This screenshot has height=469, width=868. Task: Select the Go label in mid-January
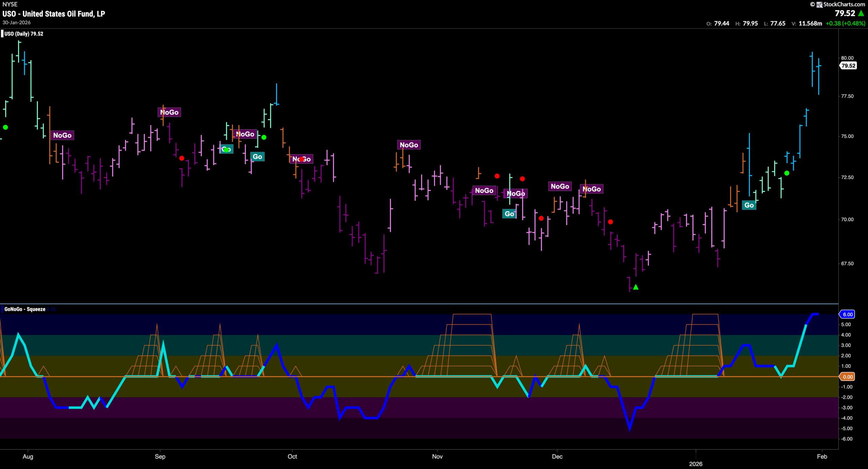pos(749,205)
